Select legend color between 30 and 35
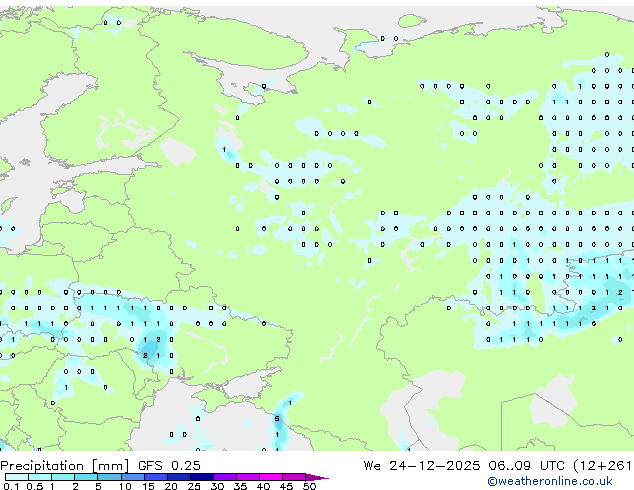Screen dimensions: 634x490 (x=225, y=477)
